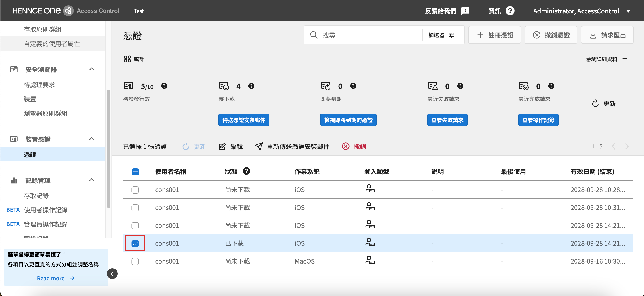644x296 pixels.
Task: Open 裝置 in sidebar
Action: click(30, 99)
